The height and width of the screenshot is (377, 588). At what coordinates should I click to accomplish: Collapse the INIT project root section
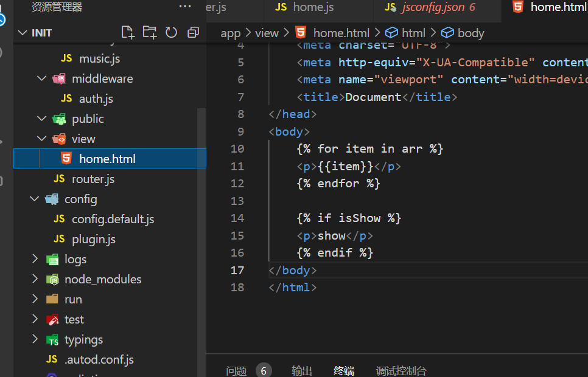pos(23,33)
